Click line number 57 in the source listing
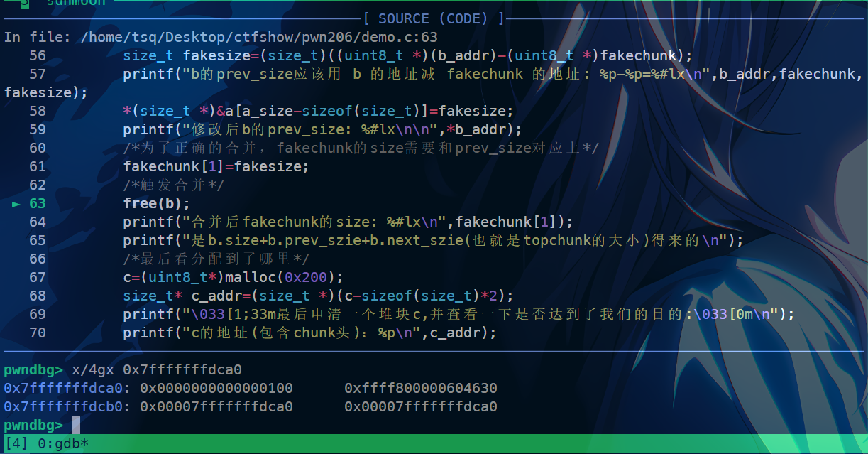 coord(38,74)
